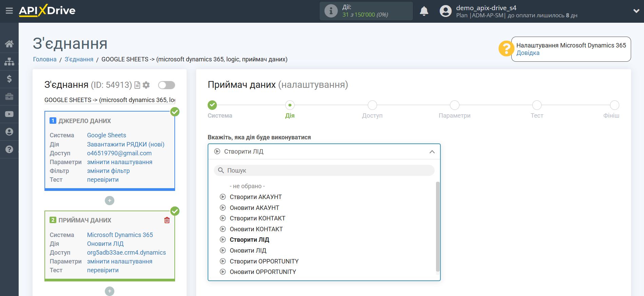Go to the Доступ step
Screen dimensions: 644x296
tap(372, 105)
